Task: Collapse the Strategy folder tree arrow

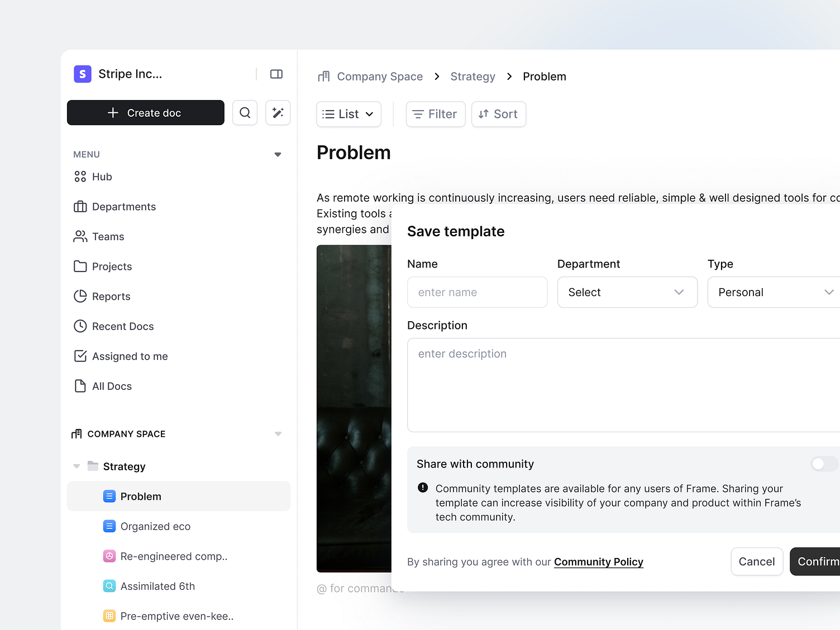Action: pyautogui.click(x=77, y=466)
